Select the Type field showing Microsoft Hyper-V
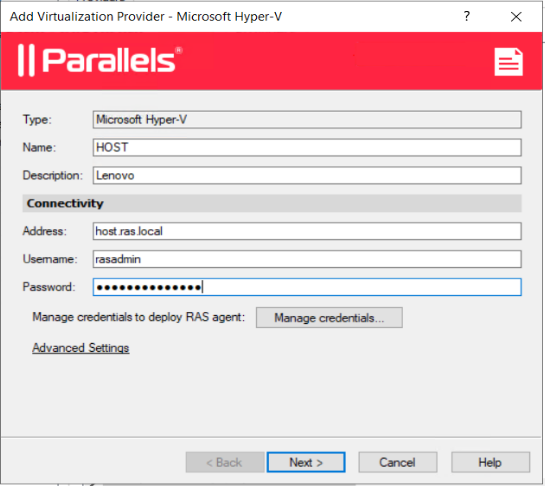This screenshot has width=545, height=486. (307, 120)
